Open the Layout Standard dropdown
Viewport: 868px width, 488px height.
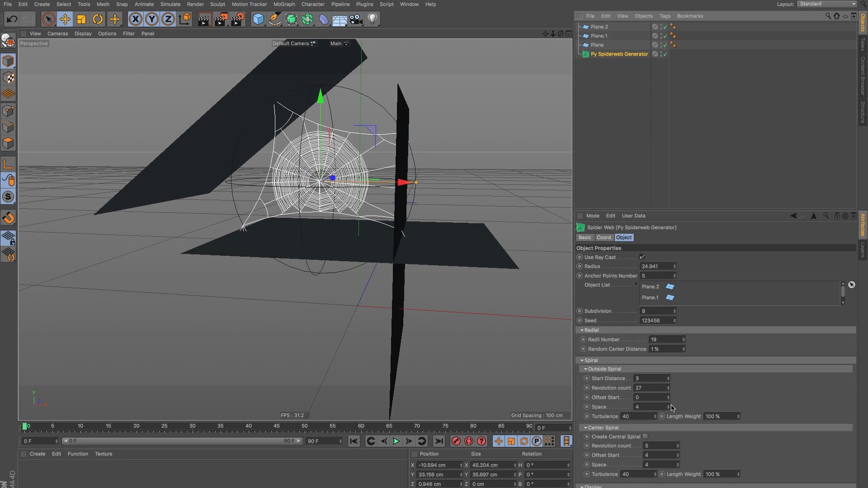pyautogui.click(x=827, y=4)
